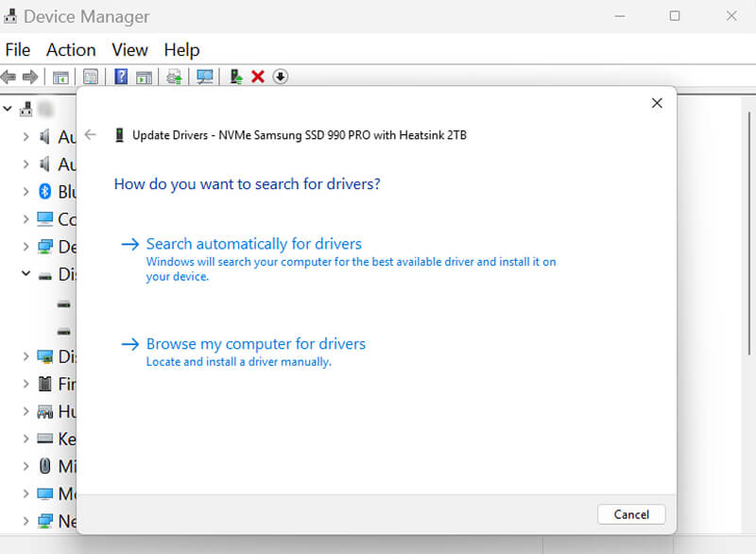
Task: Open the Action menu
Action: pyautogui.click(x=71, y=49)
